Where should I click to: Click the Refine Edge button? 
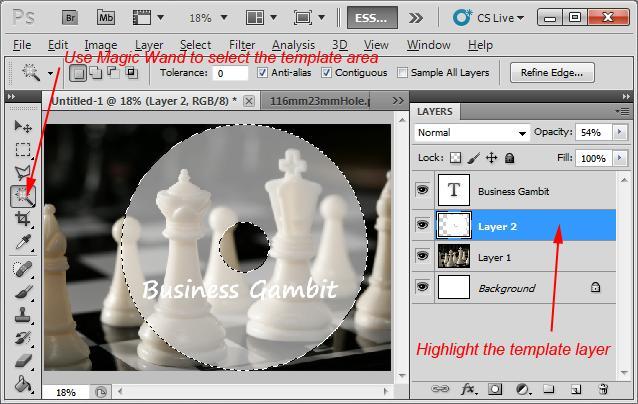click(552, 73)
